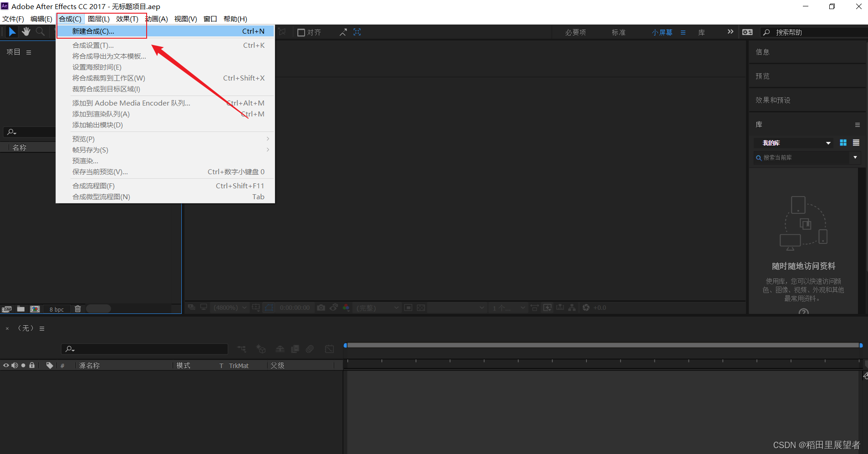This screenshot has height=454, width=868.
Task: Select the Hand tool
Action: 26,31
